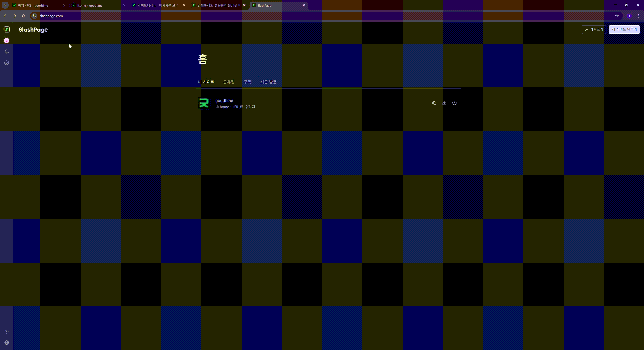This screenshot has width=644, height=350.
Task: Open the goodtime site thumbnail
Action: pos(204,103)
